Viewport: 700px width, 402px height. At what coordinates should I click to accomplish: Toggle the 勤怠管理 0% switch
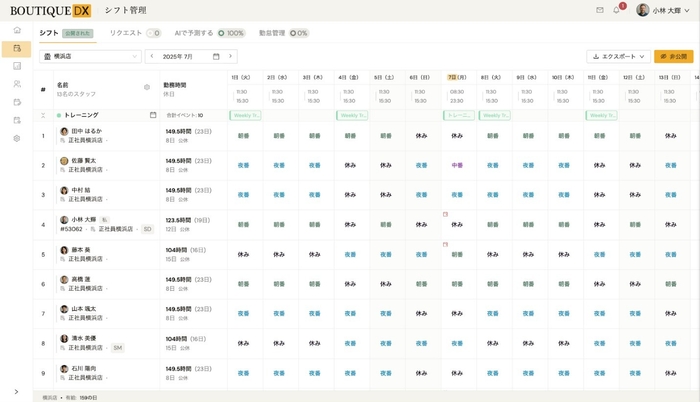click(x=298, y=33)
